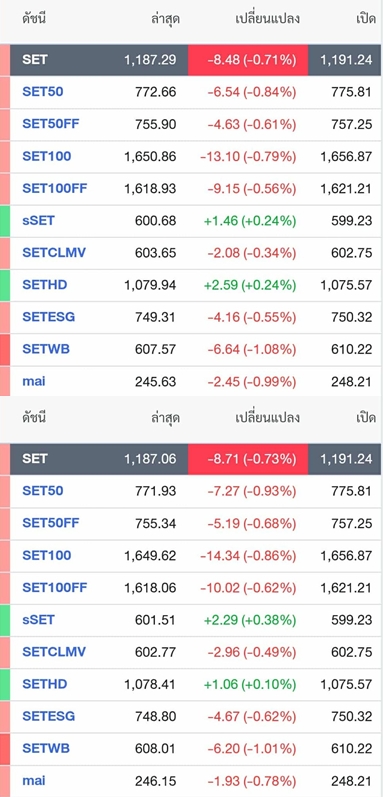This screenshot has width=383, height=797.
Task: Click the bottom เปิด column header
Action: coord(366,418)
